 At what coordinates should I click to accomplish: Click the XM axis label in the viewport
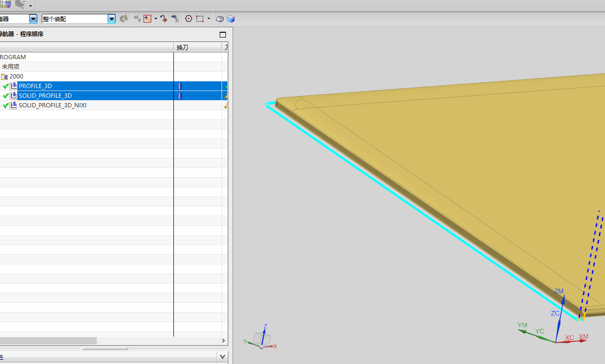583,337
